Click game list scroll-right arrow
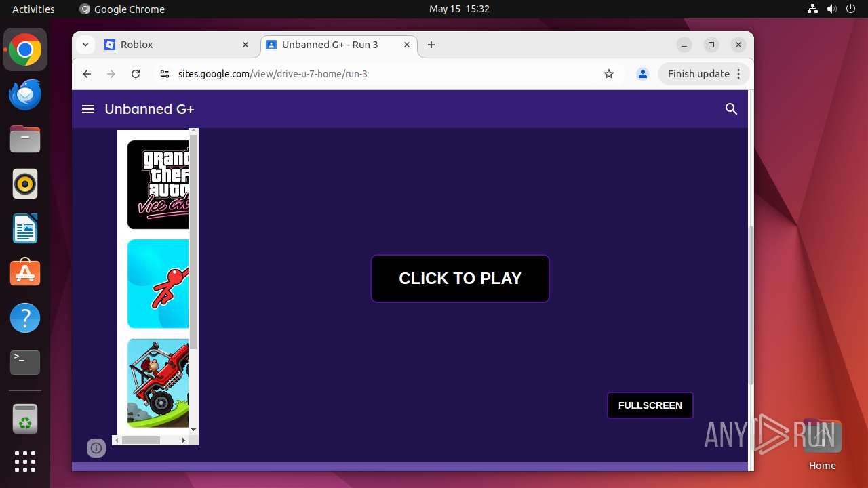868x488 pixels. (183, 440)
